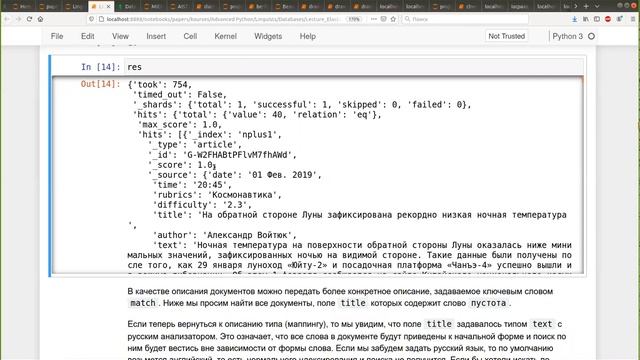Click the 'title' line about Луны
Screen dimensions: 640x360
point(360,215)
